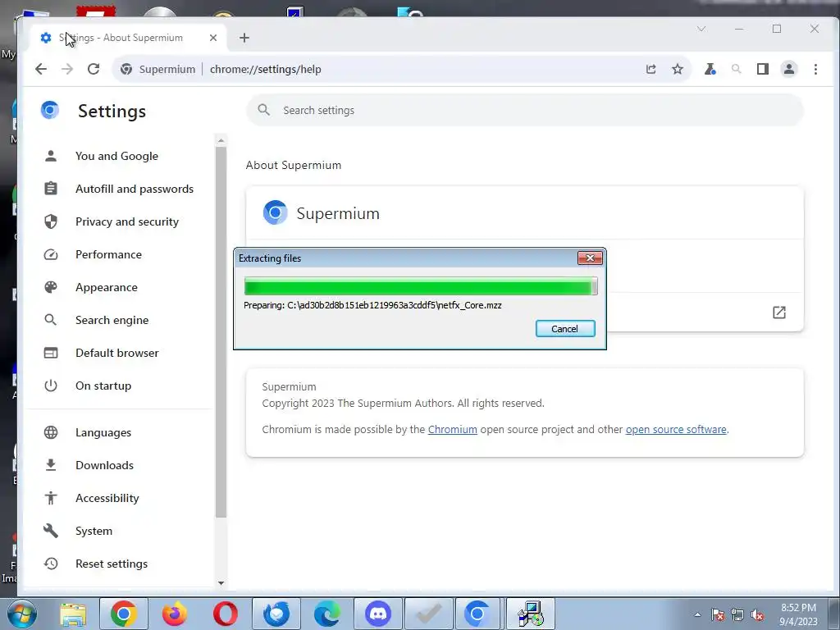Open Languages settings
Viewport: 840px width, 630px height.
103,432
